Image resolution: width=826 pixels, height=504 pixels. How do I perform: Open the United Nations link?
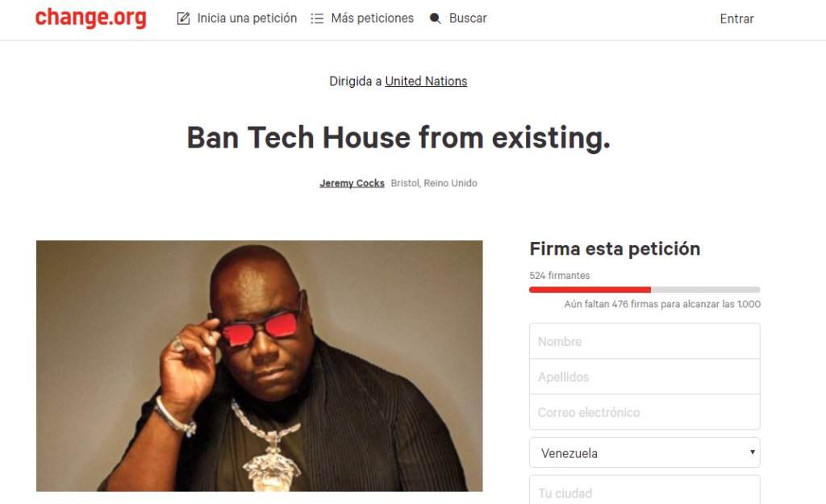pos(426,81)
